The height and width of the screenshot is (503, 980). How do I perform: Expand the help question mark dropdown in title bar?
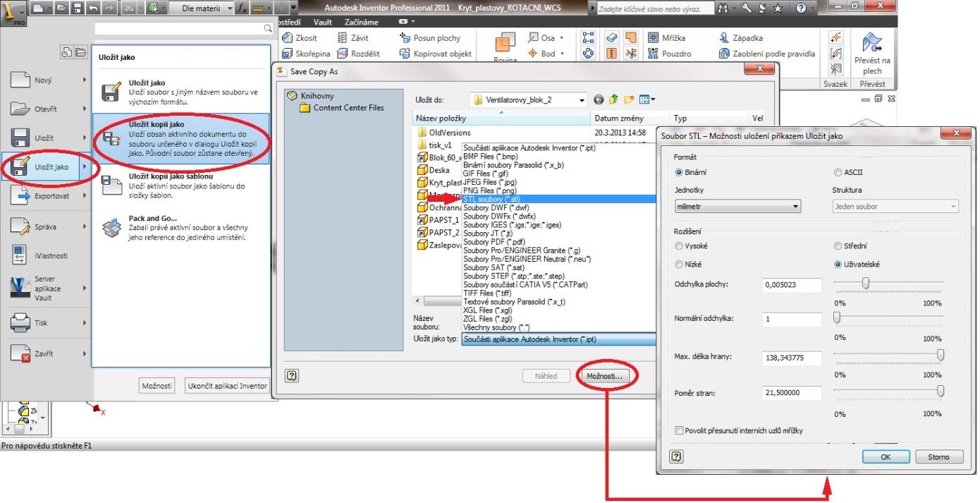(812, 9)
